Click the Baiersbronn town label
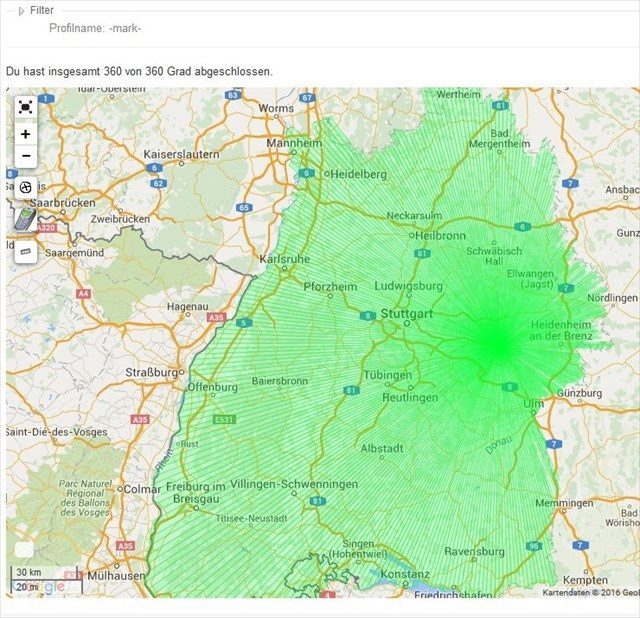Screen dimensions: 640x618 tap(280, 381)
